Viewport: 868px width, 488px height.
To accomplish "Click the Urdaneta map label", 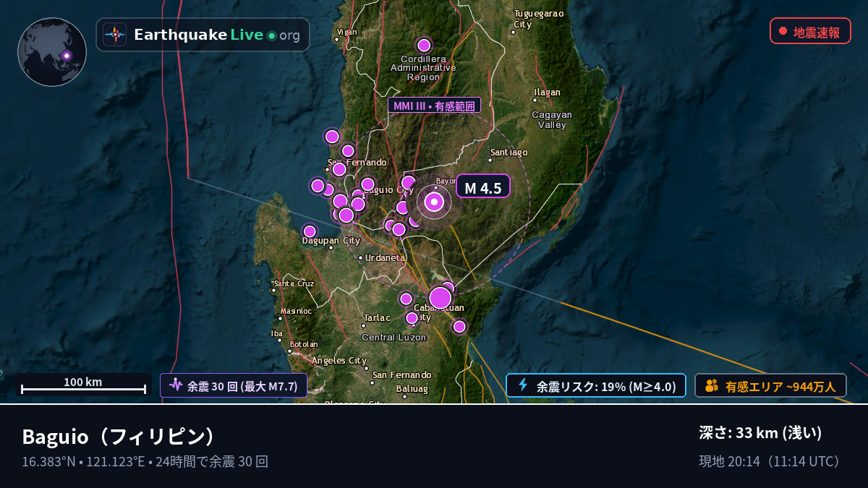I will pos(386,257).
